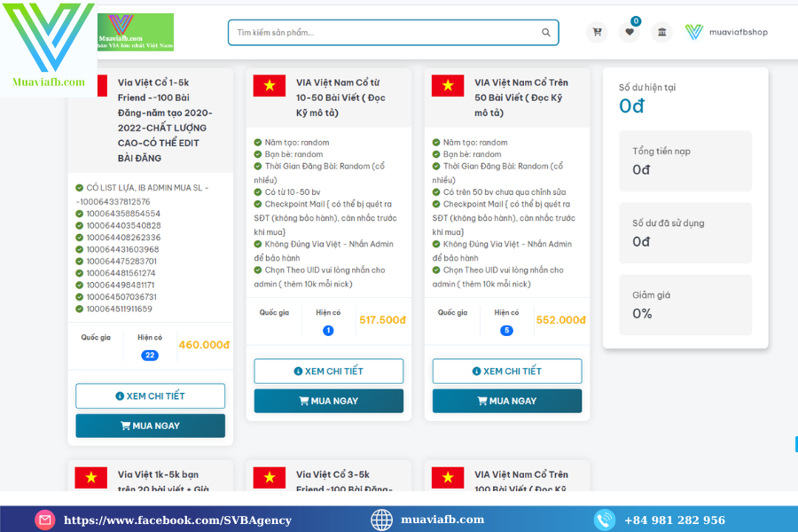Image resolution: width=798 pixels, height=532 pixels.
Task: Open Via Việt 1k-5k bạn product title
Action: pos(163,481)
